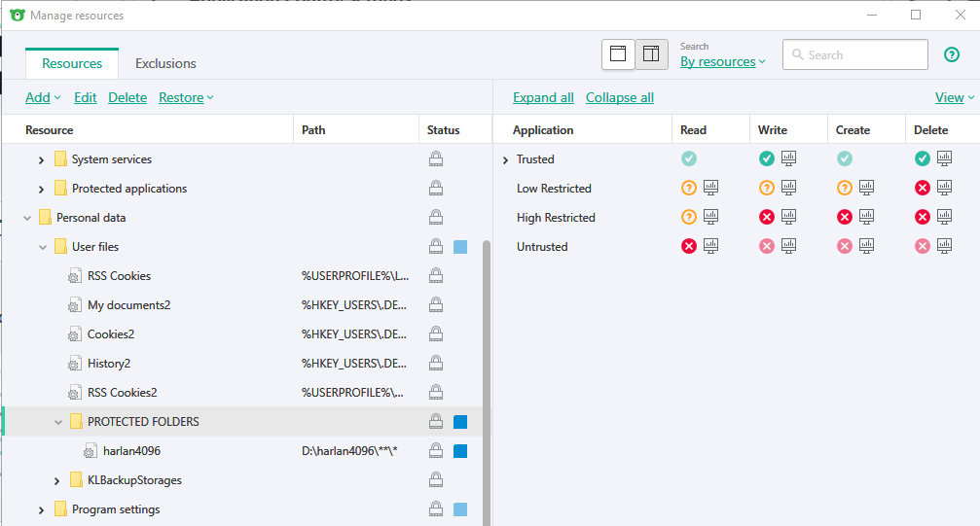Toggle High Restricted Read prompt permission

[689, 218]
